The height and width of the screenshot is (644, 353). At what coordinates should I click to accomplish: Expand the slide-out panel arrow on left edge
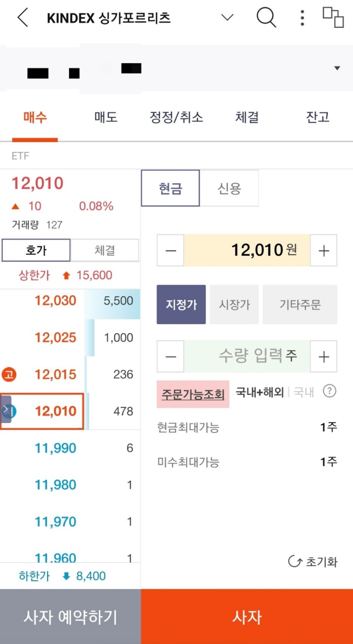(x=6, y=410)
